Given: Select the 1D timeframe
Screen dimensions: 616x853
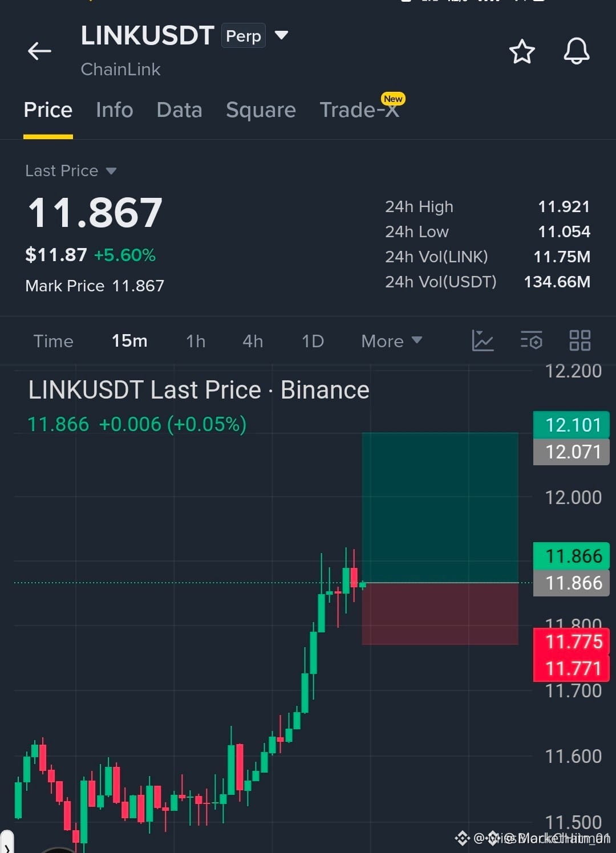Looking at the screenshot, I should (313, 341).
